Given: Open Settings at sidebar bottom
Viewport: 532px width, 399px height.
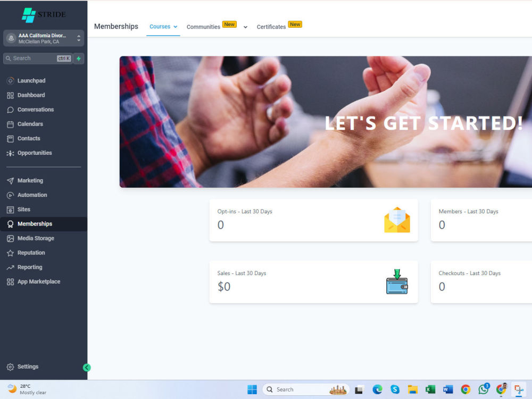Looking at the screenshot, I should [x=28, y=367].
